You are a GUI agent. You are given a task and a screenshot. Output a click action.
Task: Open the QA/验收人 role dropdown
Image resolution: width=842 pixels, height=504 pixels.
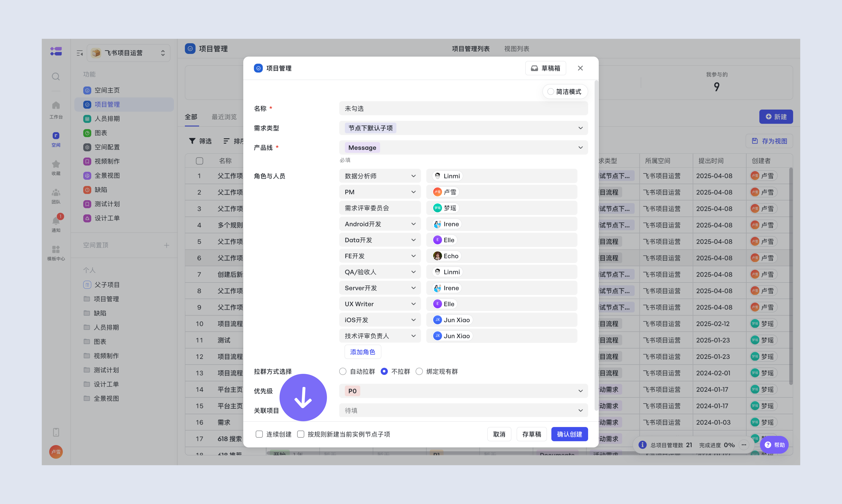380,272
